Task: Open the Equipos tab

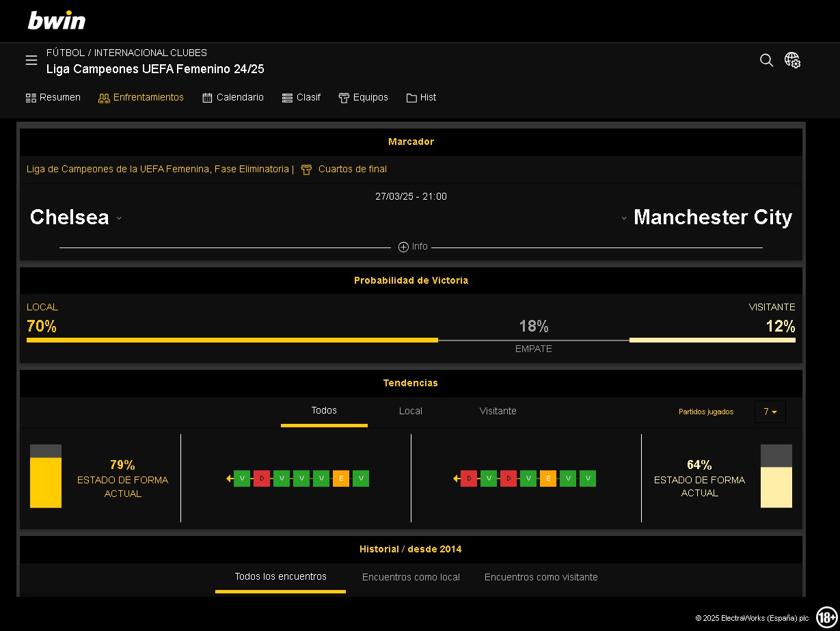Action: (364, 98)
